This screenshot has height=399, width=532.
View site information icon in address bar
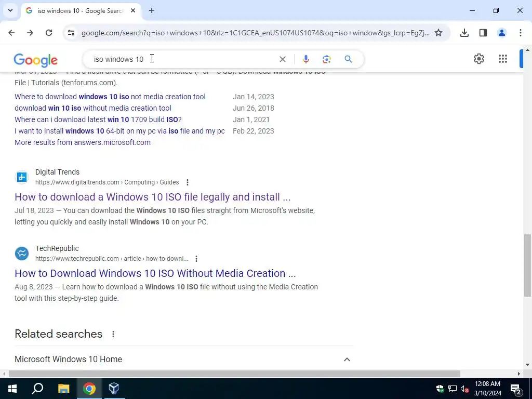click(71, 33)
